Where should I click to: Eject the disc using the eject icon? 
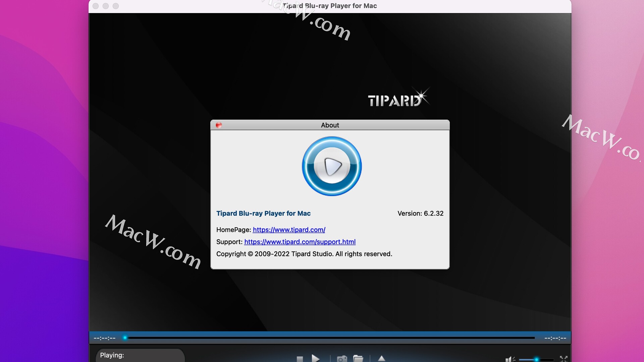[x=381, y=359]
